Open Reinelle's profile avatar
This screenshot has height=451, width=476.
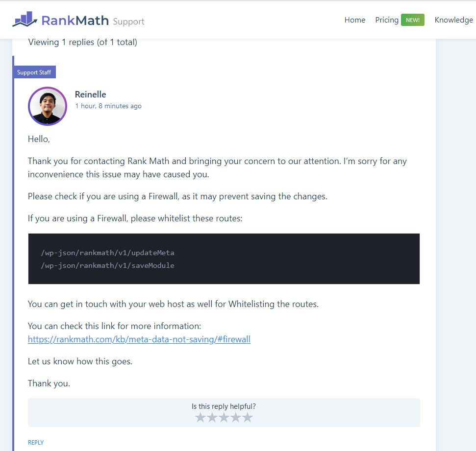pos(48,106)
